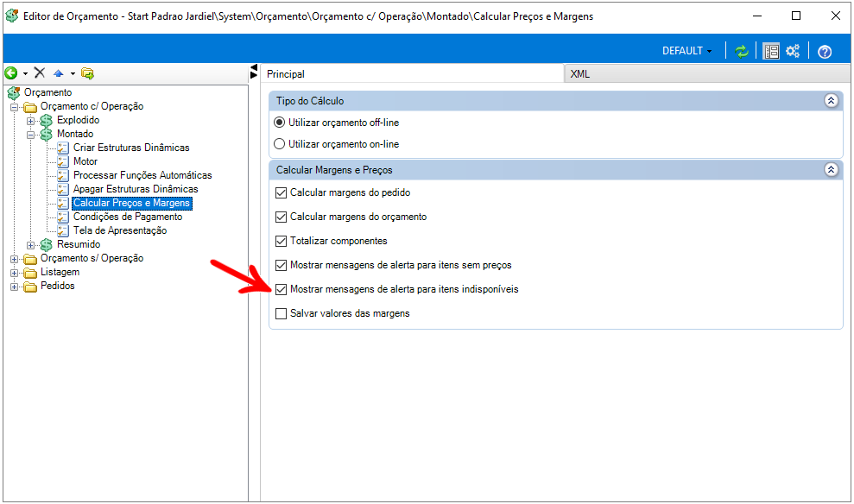Open 'Tela de Apresentação' in the tree

[x=119, y=230]
